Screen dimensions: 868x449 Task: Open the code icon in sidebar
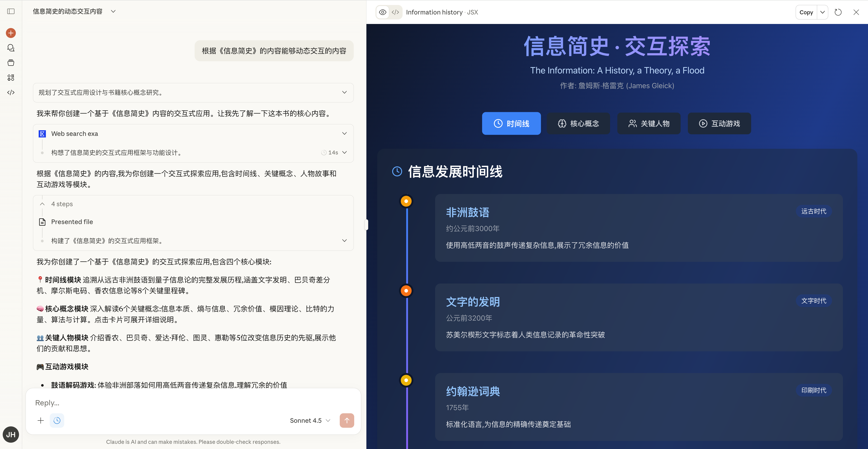click(x=11, y=92)
